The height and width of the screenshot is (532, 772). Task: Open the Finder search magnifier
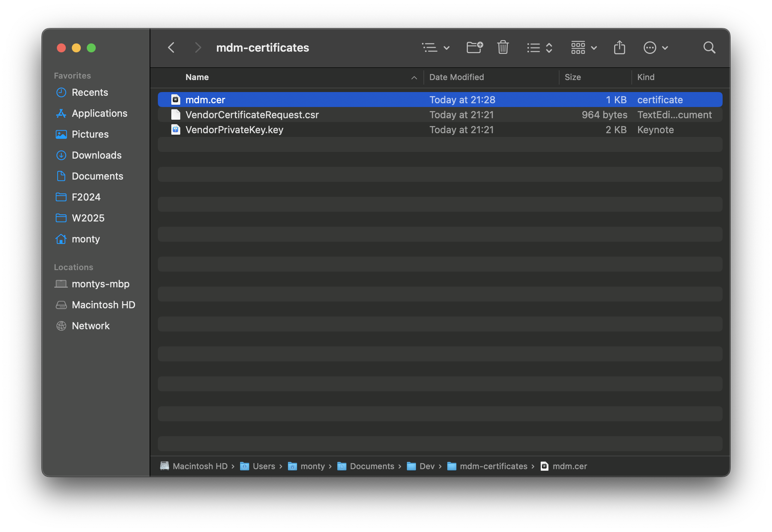[709, 48]
